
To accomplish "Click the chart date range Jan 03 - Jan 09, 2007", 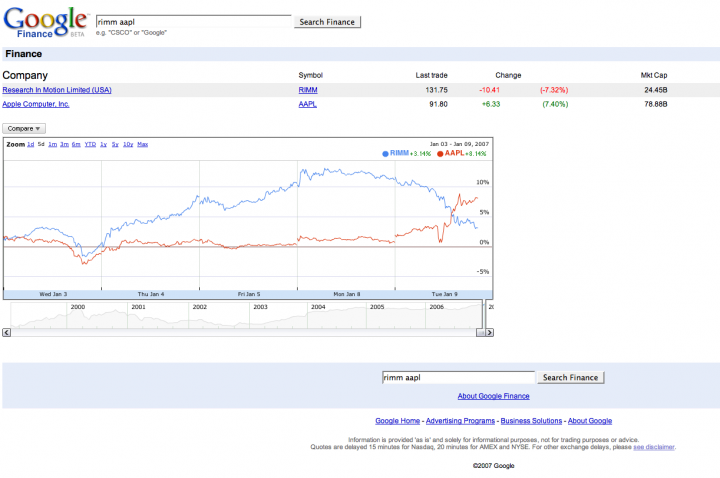I will point(459,144).
